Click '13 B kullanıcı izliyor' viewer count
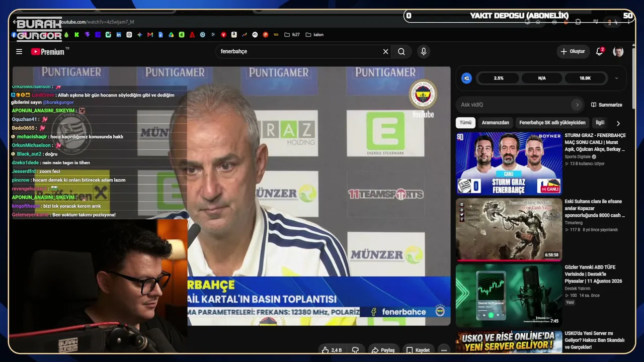 [587, 163]
